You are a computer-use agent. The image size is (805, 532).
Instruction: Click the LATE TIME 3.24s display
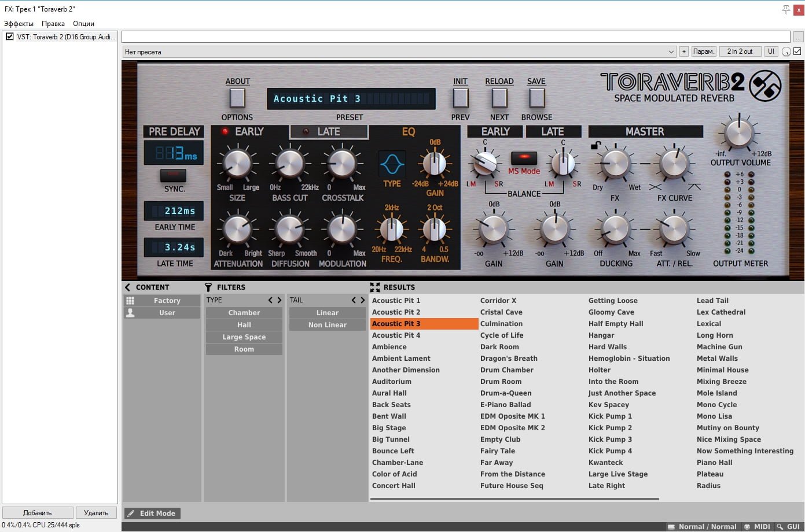click(174, 247)
